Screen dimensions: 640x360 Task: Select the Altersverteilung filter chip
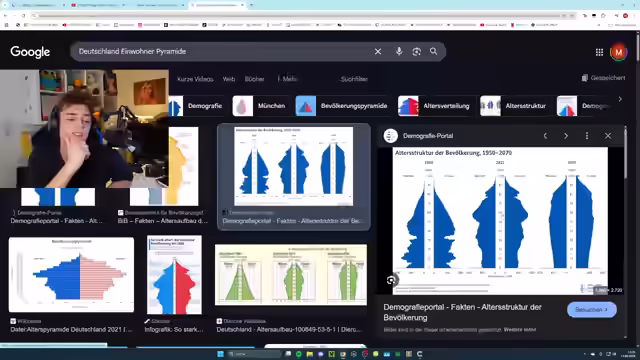435,106
